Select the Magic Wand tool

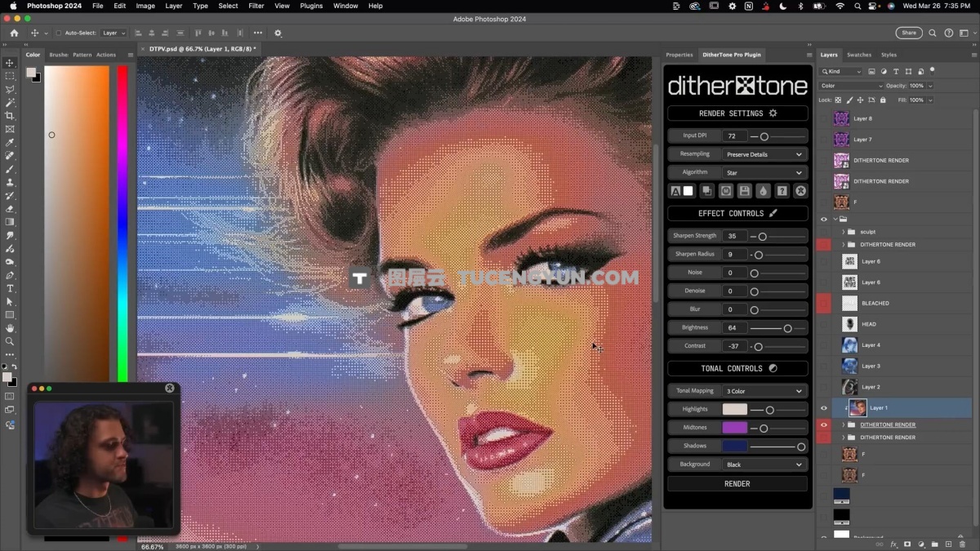click(x=10, y=103)
